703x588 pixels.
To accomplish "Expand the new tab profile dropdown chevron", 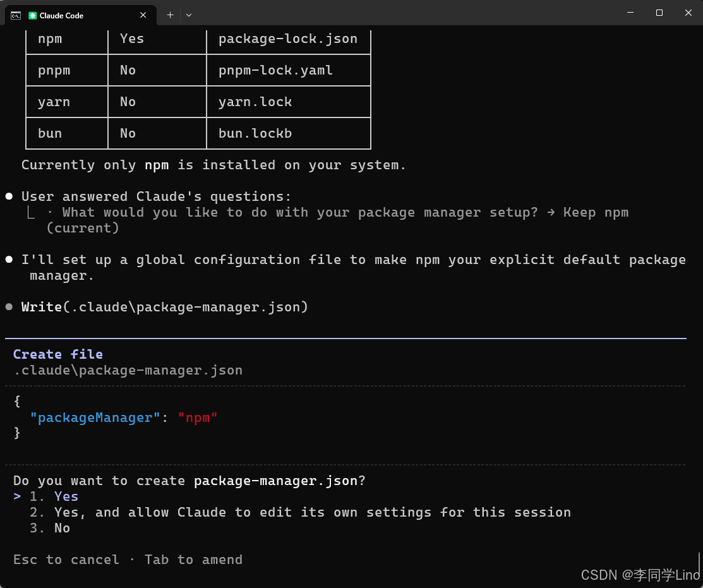I will pyautogui.click(x=189, y=15).
